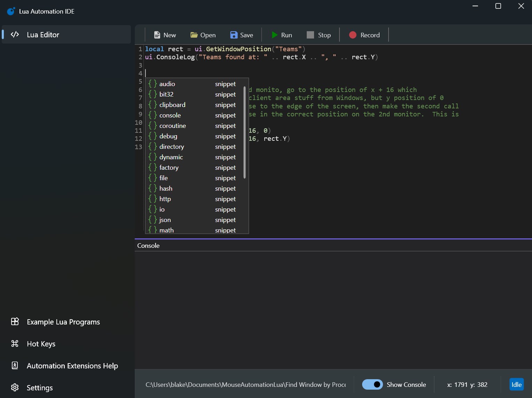Image resolution: width=532 pixels, height=398 pixels.
Task: Click braces icon beside directory snippet
Action: [152, 146]
